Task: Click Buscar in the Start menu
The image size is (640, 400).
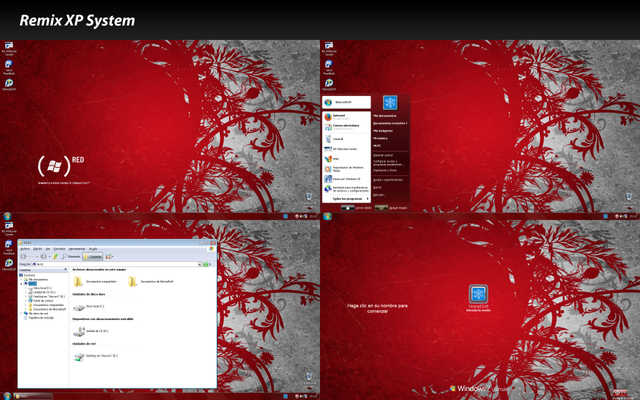Action: (x=377, y=187)
